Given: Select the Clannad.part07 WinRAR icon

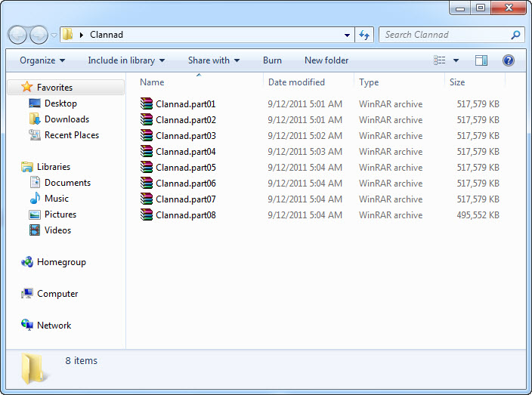Looking at the screenshot, I should pyautogui.click(x=147, y=199).
